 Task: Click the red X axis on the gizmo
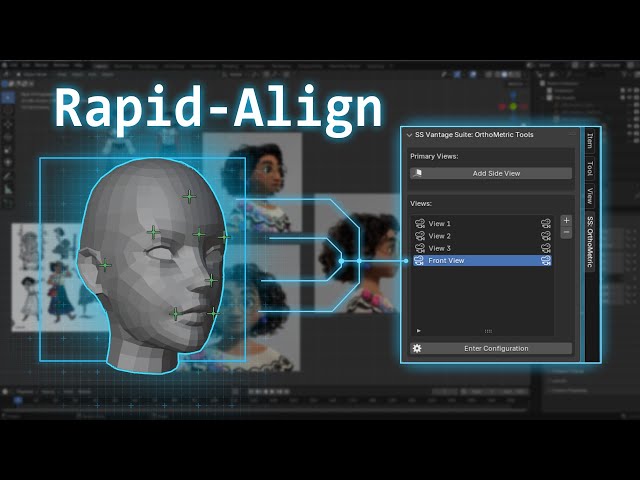pos(502,107)
